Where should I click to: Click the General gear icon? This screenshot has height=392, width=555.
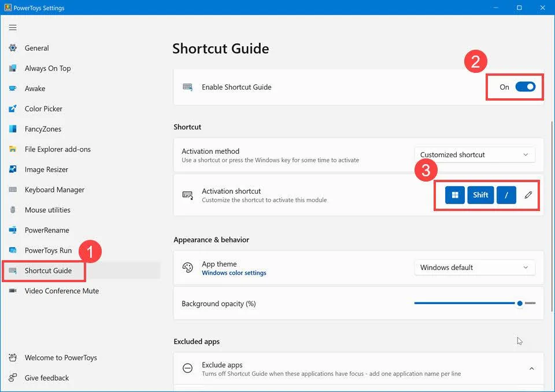[13, 48]
